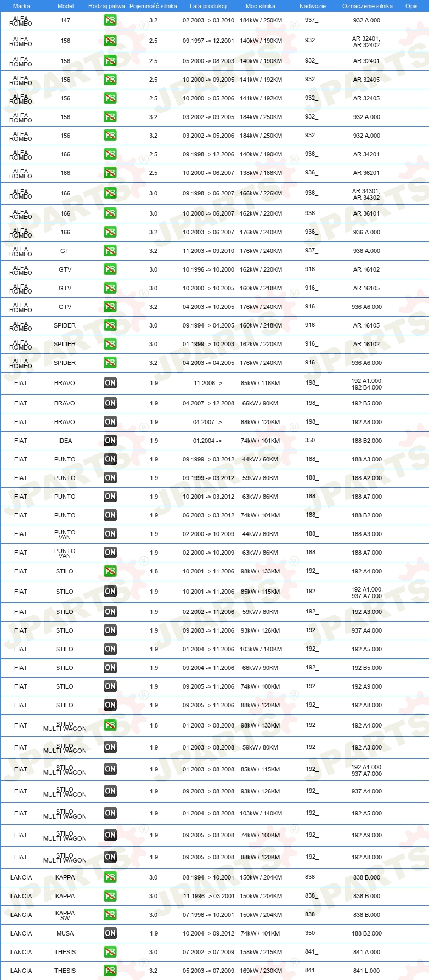Click production years '10.1996 -> 10.2000'
This screenshot has height=980, width=429.
pos(208,269)
